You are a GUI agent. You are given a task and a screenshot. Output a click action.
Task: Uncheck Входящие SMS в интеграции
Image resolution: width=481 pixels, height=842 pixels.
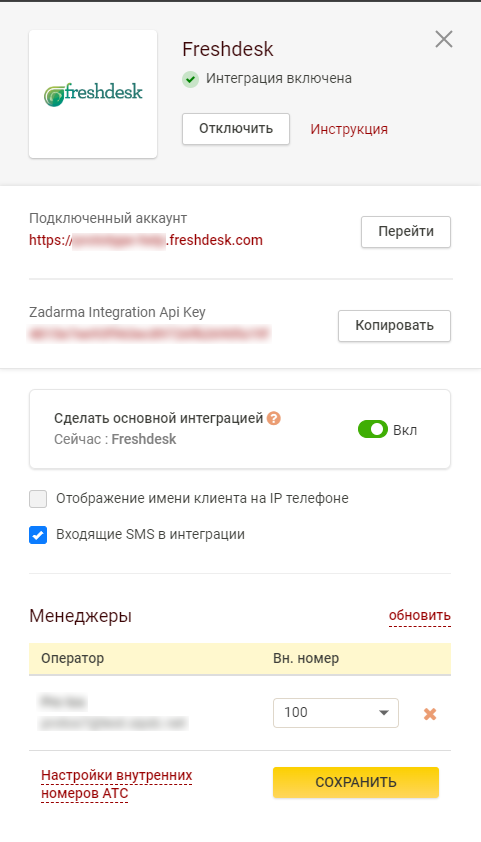[x=38, y=535]
